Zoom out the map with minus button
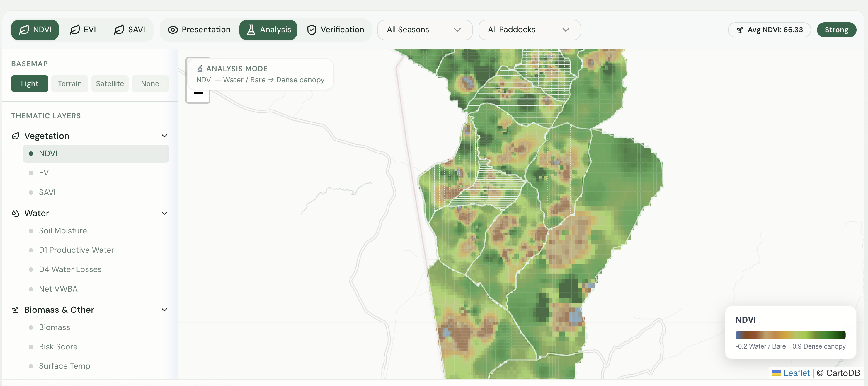This screenshot has width=868, height=386. pos(198,93)
